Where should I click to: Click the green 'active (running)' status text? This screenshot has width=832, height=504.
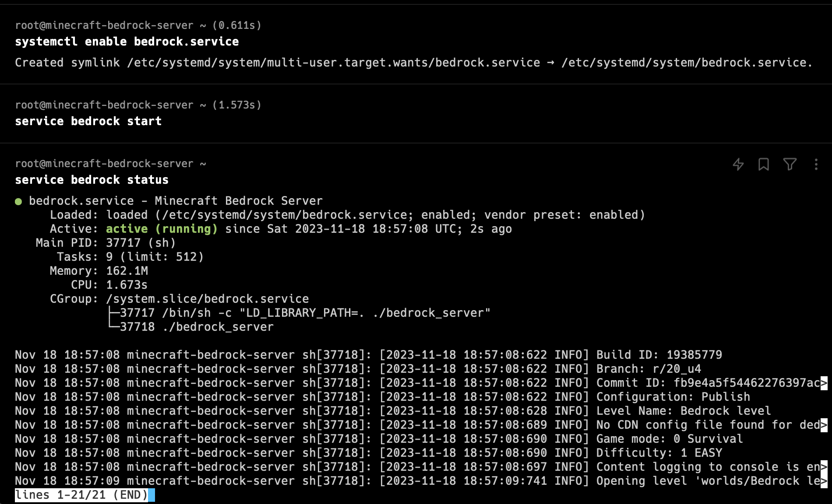(162, 229)
